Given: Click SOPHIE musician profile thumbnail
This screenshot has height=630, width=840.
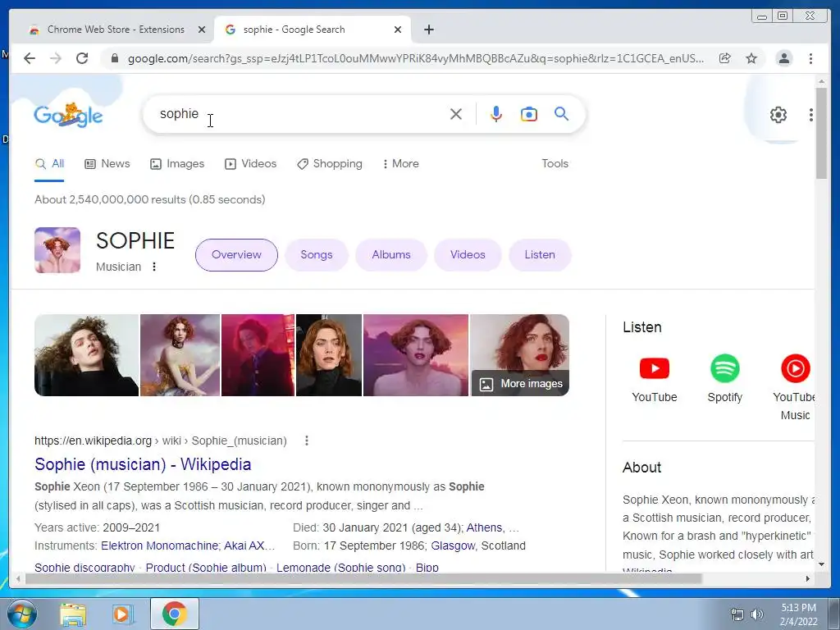Looking at the screenshot, I should [x=57, y=250].
